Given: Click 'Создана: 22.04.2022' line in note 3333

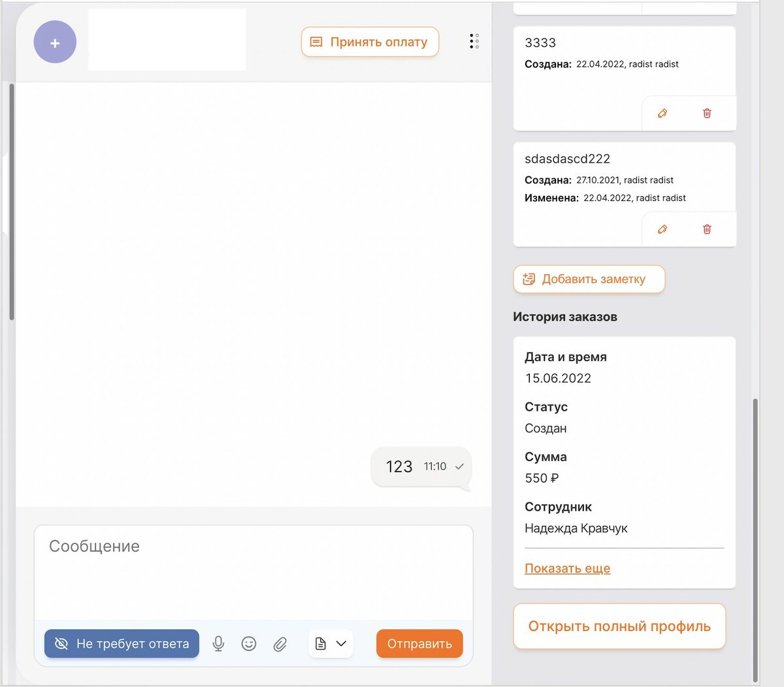Looking at the screenshot, I should 602,64.
